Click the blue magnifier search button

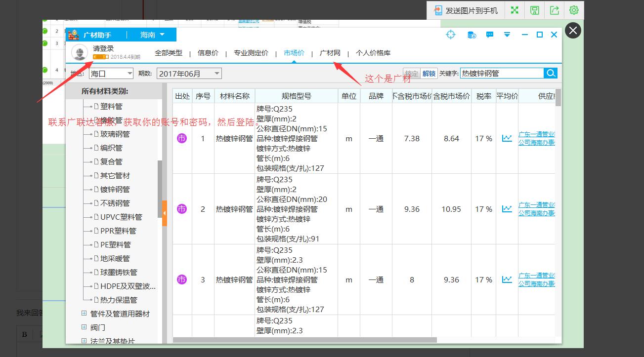click(x=551, y=73)
